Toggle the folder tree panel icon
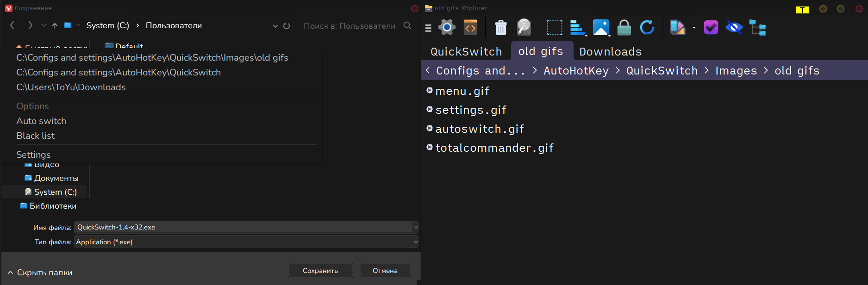868x285 pixels. pos(758,28)
